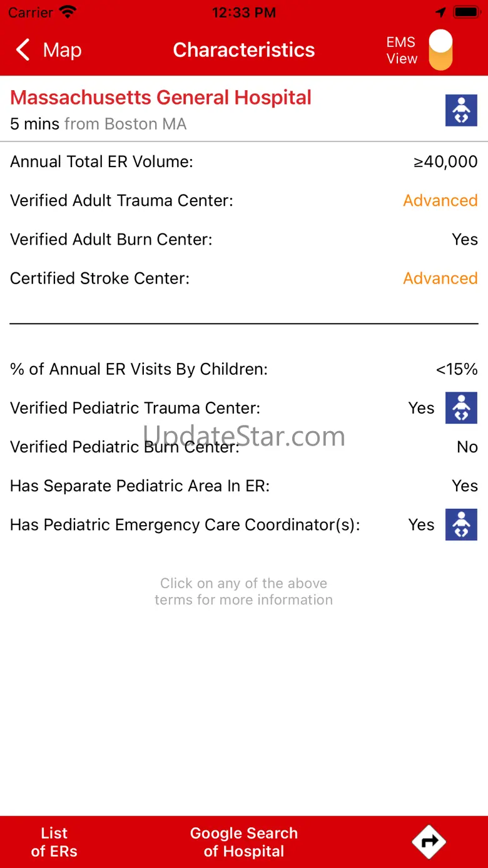The image size is (488, 868).
Task: Tap pediatric icon beside Emergency Care Coordinator
Action: [461, 524]
